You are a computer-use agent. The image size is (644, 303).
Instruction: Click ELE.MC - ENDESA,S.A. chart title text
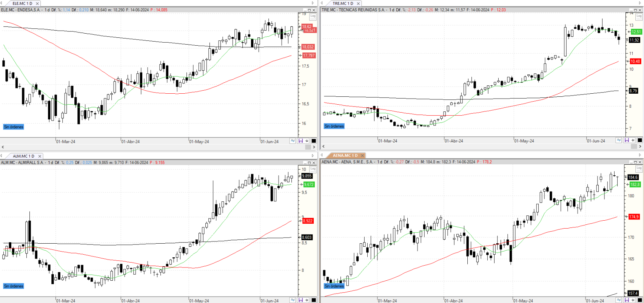(21, 10)
